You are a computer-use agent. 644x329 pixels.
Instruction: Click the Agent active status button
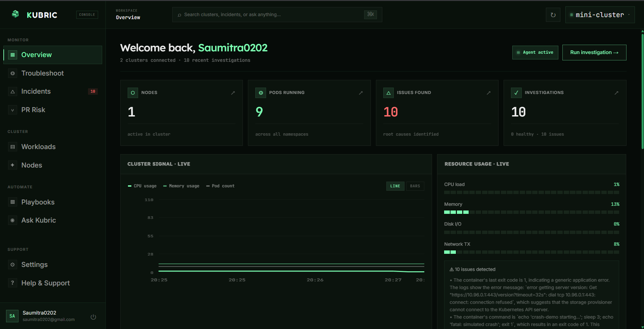click(535, 52)
